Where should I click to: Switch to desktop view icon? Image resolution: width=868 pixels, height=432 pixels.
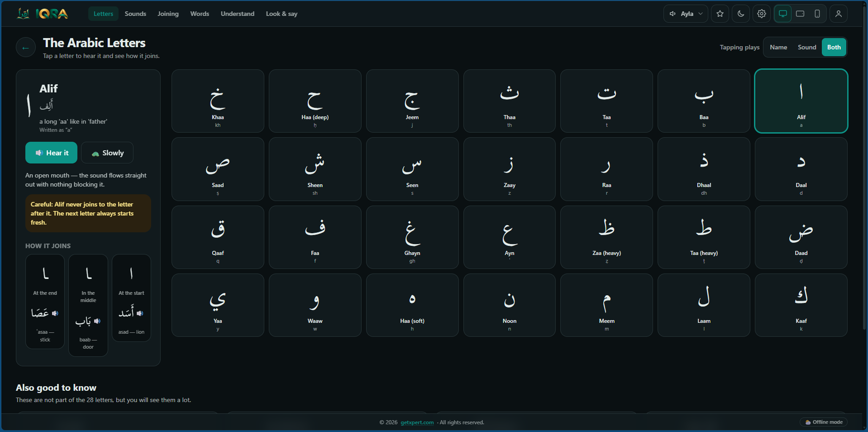(783, 14)
